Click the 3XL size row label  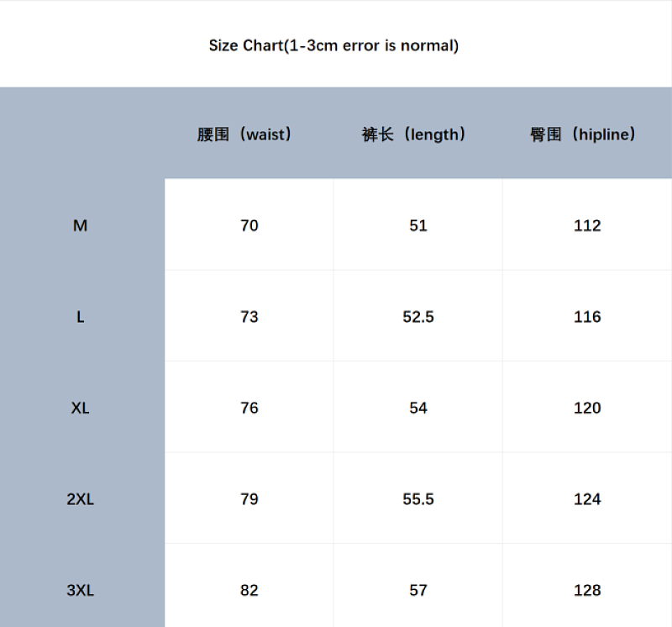pyautogui.click(x=80, y=591)
